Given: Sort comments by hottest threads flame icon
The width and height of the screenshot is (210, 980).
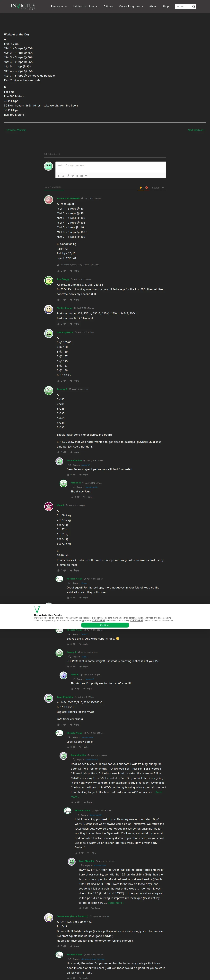Looking at the screenshot, I should 146,188.
